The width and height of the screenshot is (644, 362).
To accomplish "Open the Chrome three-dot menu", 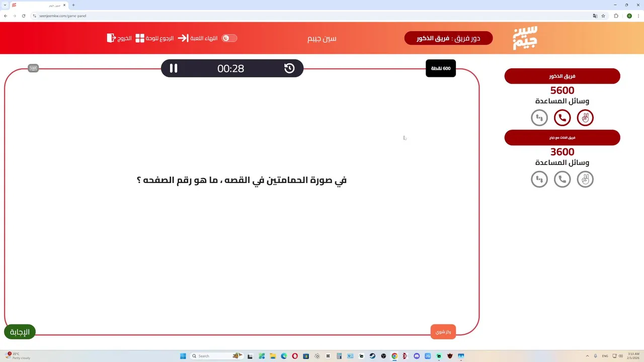I will point(638,16).
